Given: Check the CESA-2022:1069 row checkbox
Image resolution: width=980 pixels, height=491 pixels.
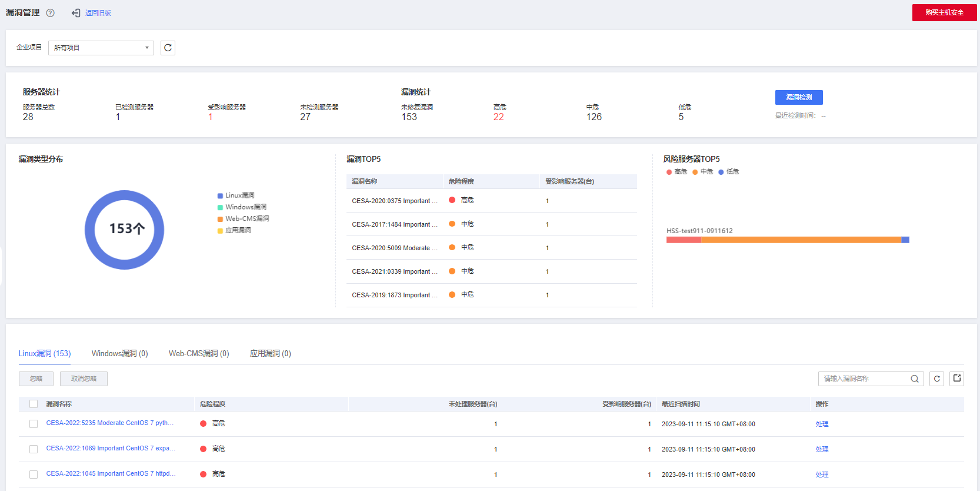Looking at the screenshot, I should click(x=34, y=449).
